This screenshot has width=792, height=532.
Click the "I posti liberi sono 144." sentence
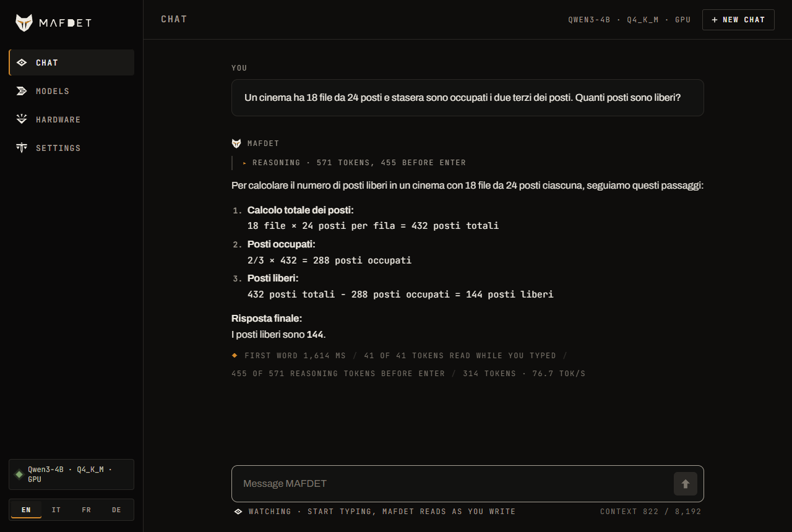[x=278, y=335]
